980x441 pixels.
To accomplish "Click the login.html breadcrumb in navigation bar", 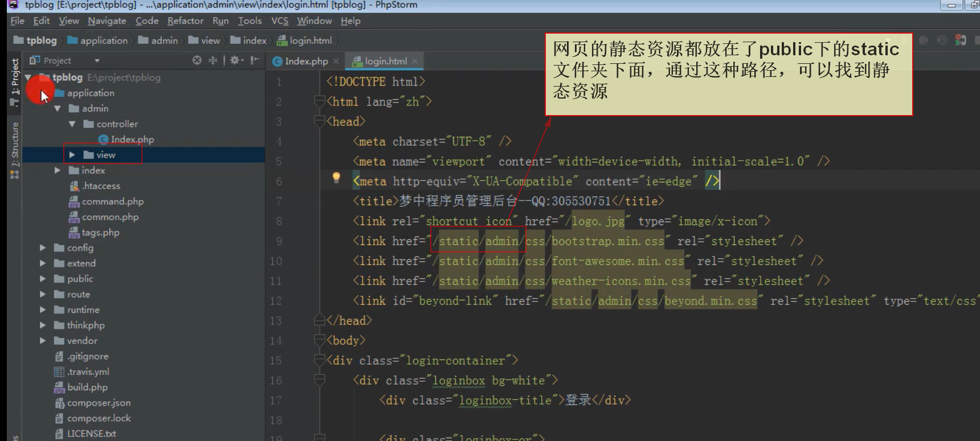I will click(304, 40).
